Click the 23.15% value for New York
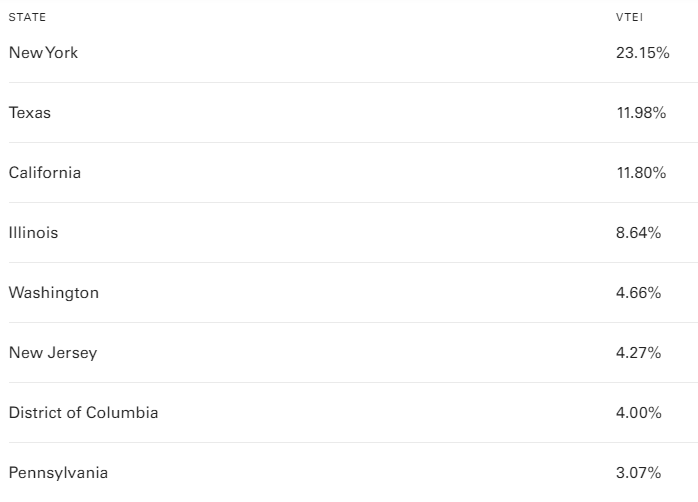The width and height of the screenshot is (698, 502). coord(642,52)
